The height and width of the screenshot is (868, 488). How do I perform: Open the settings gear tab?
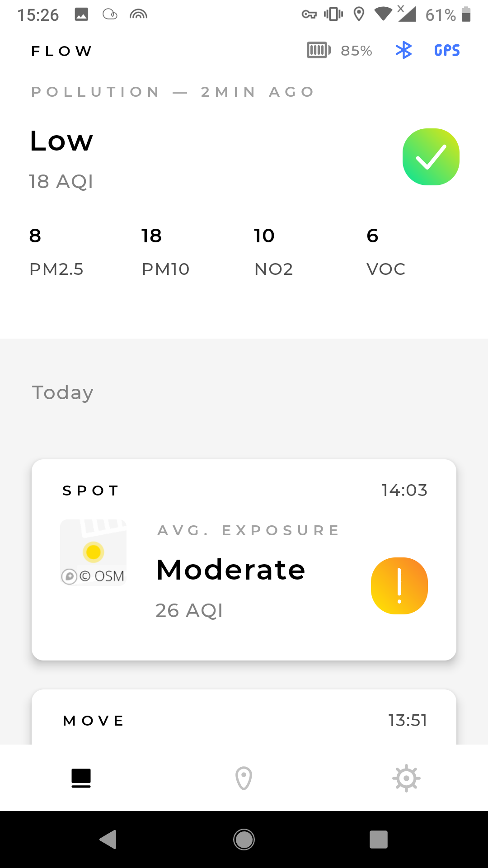coord(406,778)
